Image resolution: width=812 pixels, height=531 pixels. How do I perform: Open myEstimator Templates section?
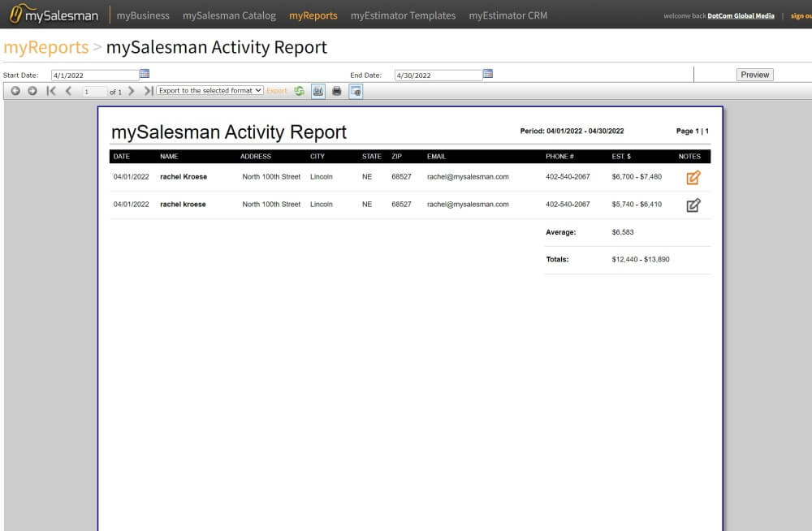click(403, 15)
